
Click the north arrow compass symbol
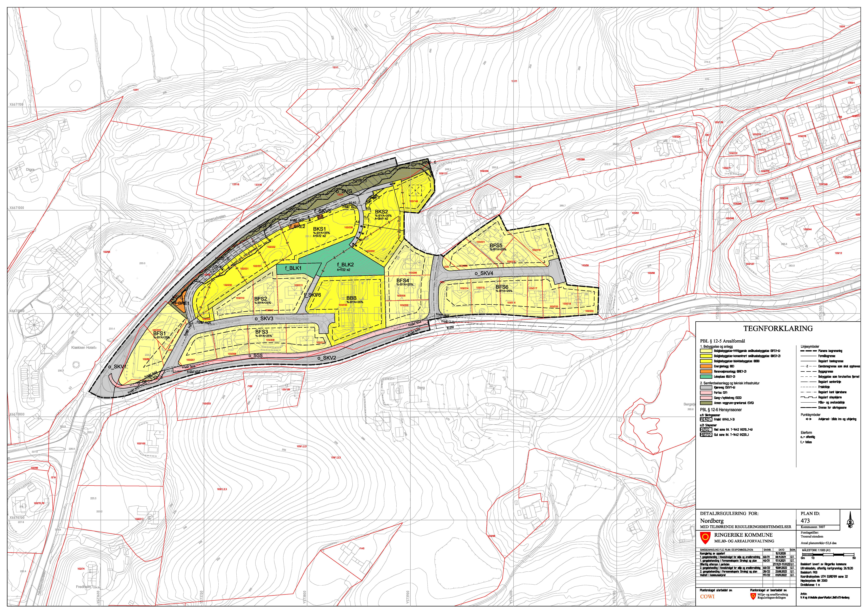click(x=850, y=520)
